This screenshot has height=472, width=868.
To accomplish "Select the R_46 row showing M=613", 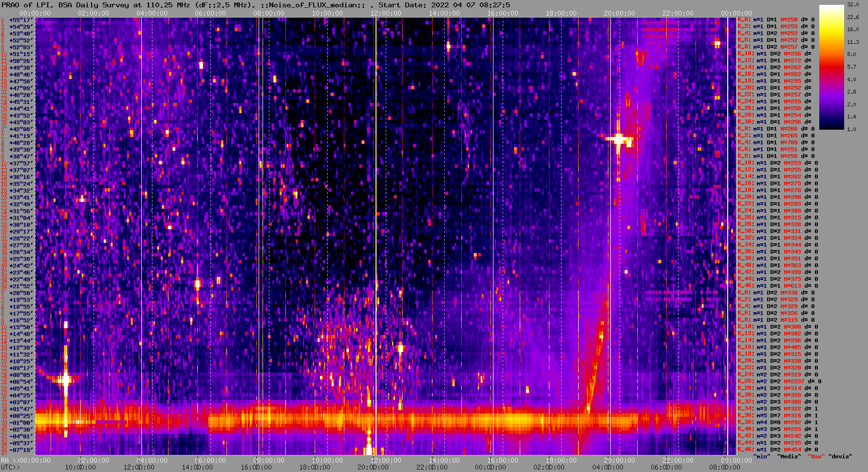I will (777, 286).
